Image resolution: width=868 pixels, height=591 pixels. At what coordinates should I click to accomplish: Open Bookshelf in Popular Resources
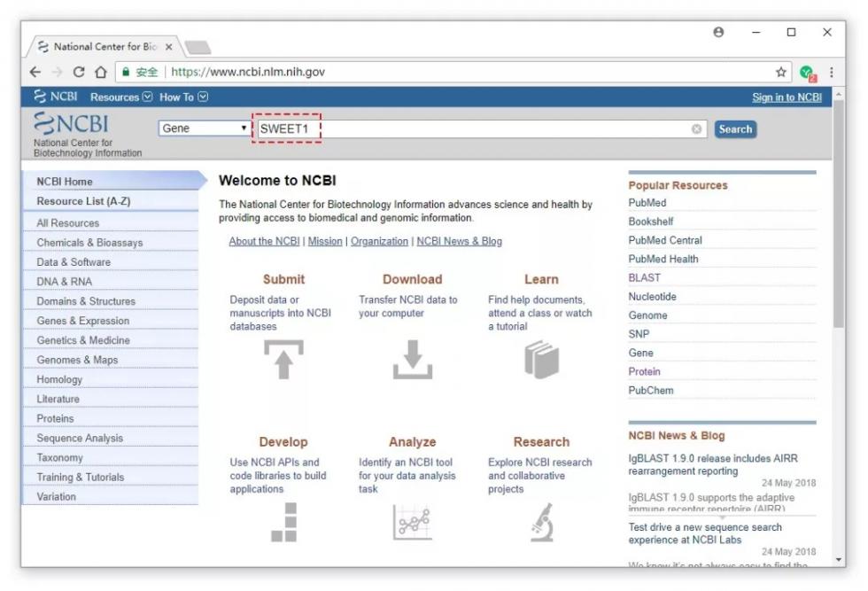[x=651, y=222]
